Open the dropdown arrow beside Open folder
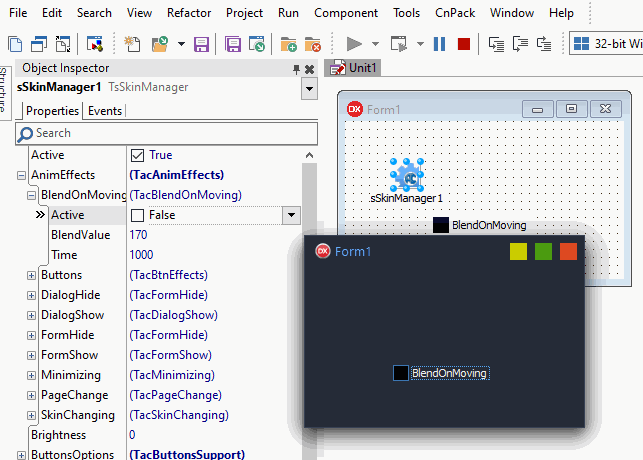The image size is (643, 460). [x=181, y=44]
